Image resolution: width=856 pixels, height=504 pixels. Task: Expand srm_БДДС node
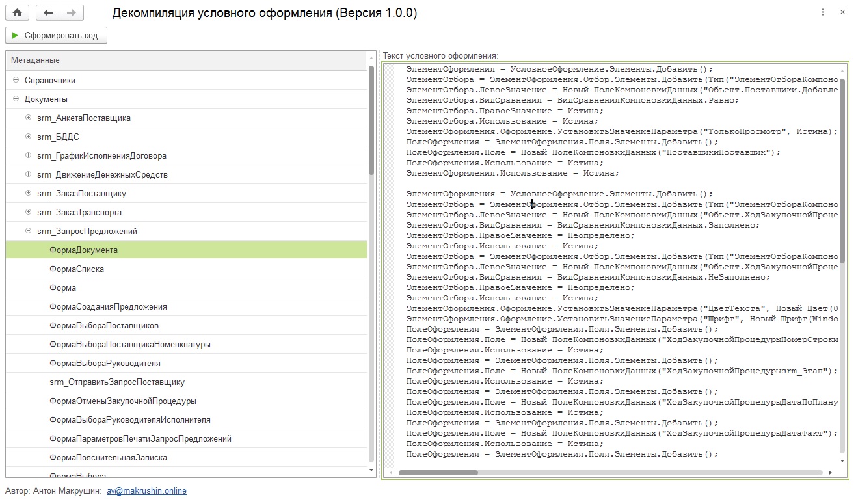(28, 137)
